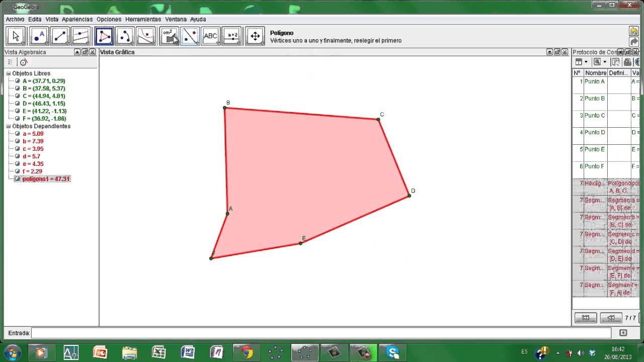Toggle visibility of segment a
The height and width of the screenshot is (362, 644).
(x=18, y=134)
